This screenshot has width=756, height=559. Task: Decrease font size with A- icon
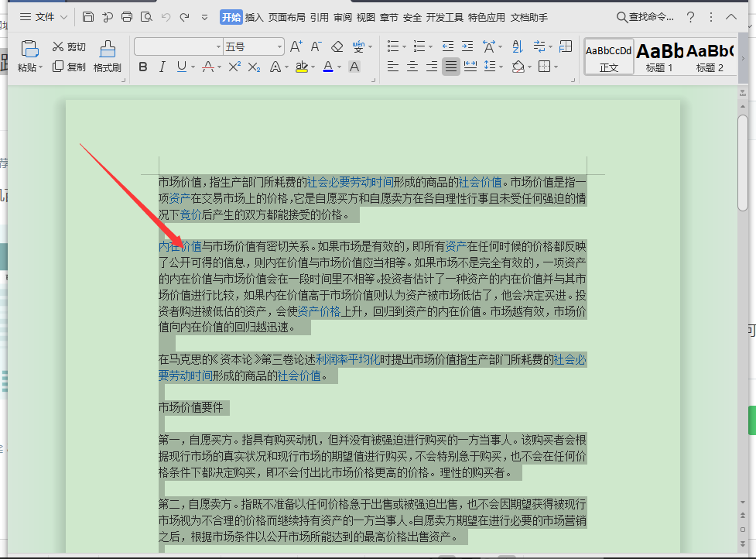click(x=316, y=46)
